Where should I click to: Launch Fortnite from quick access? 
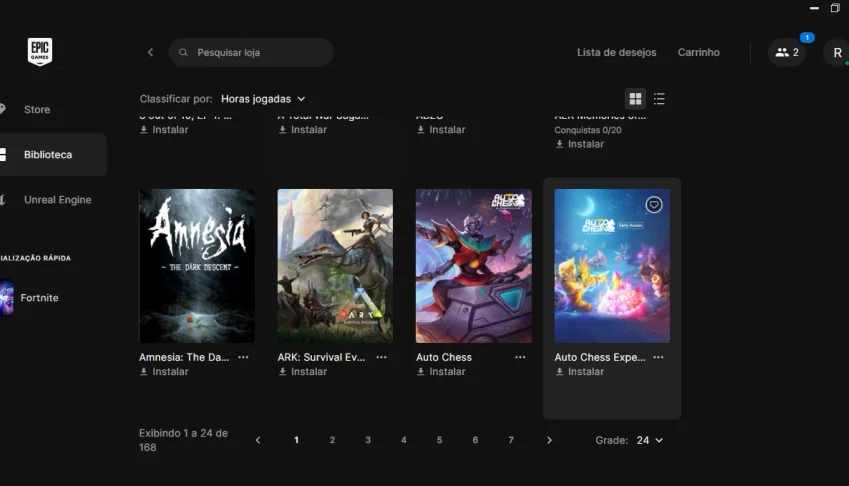coord(40,298)
